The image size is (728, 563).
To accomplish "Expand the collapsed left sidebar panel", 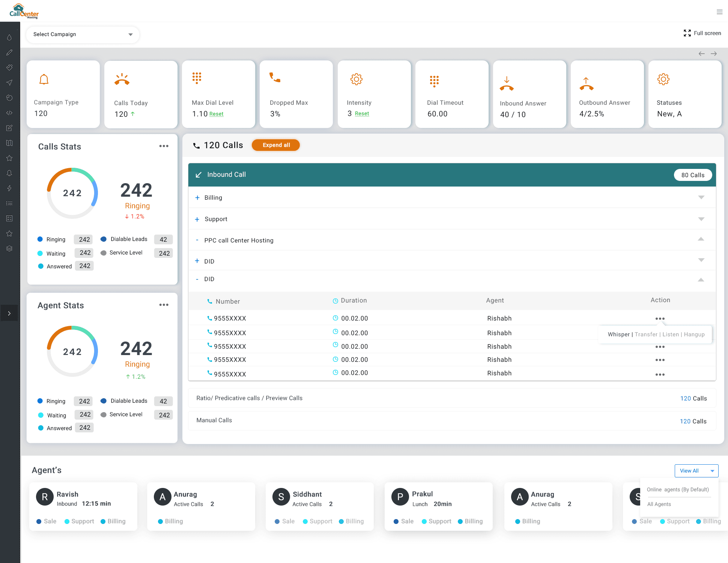I will (9, 313).
